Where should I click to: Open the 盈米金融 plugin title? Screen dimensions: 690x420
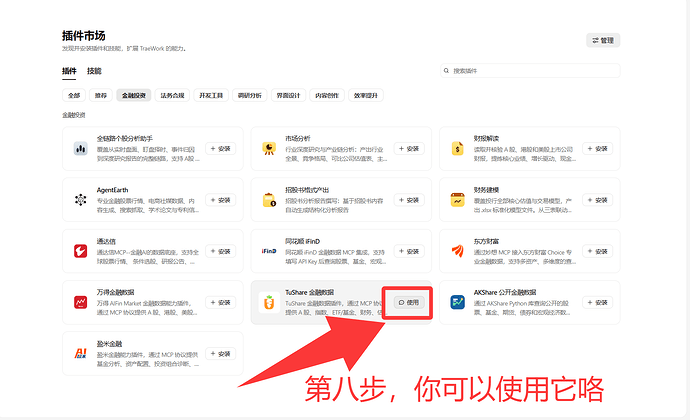(109, 344)
